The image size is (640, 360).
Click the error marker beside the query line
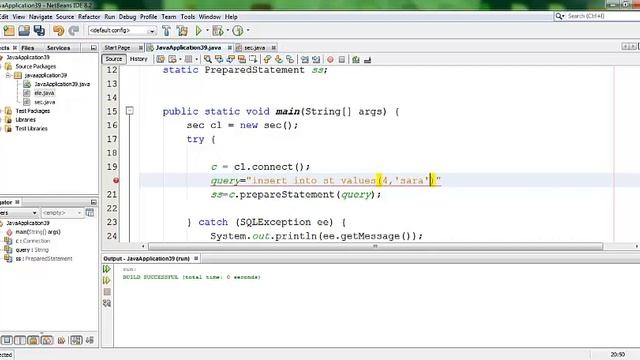click(116, 180)
